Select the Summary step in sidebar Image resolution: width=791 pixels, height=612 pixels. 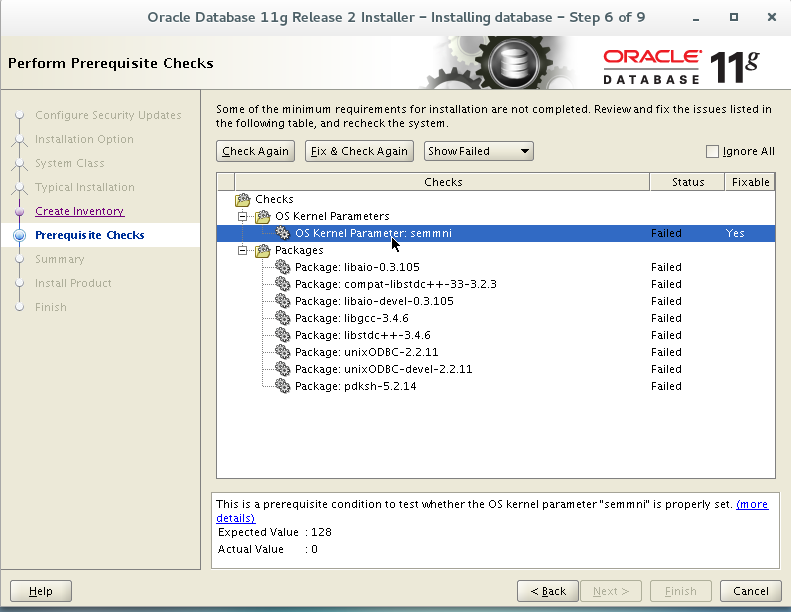coord(60,259)
